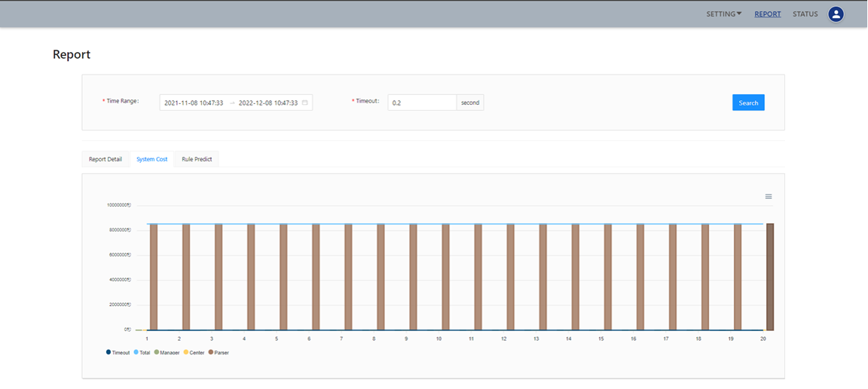Click the highlighted Parser bar at category 20
This screenshot has width=868, height=389.
click(770, 277)
